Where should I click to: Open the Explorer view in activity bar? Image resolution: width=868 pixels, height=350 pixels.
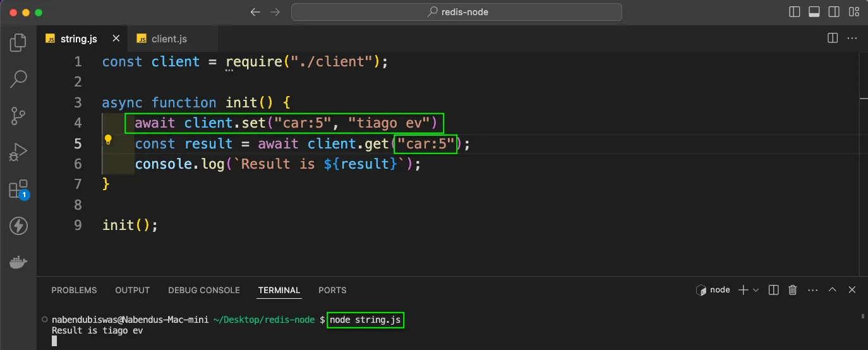18,43
